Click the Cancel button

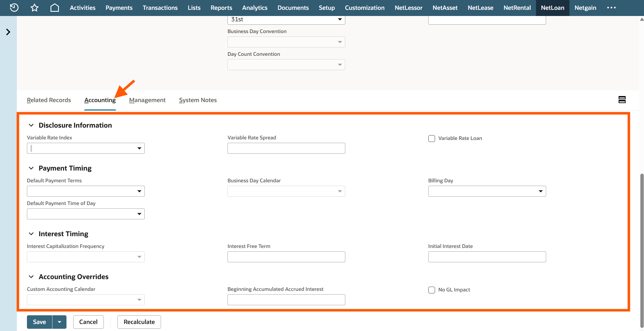point(88,322)
